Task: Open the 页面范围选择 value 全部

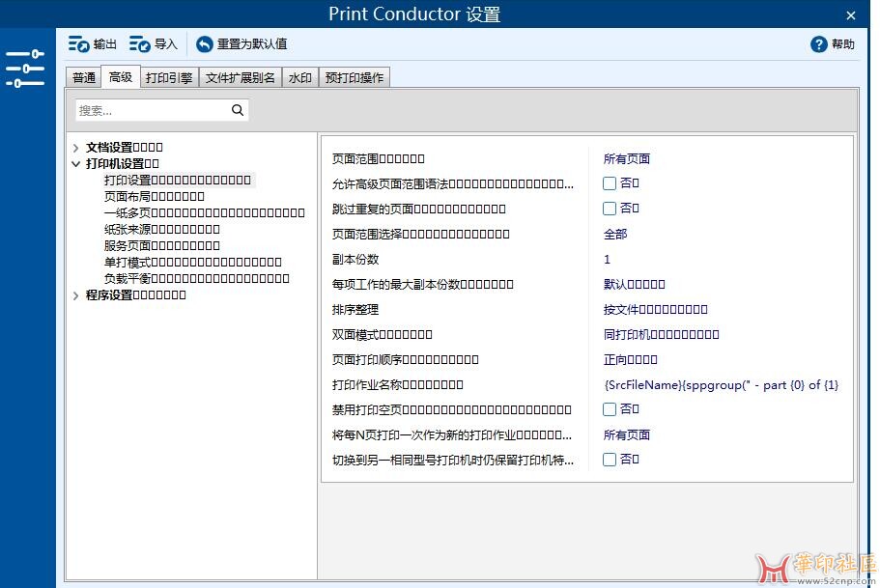Action: pos(615,234)
